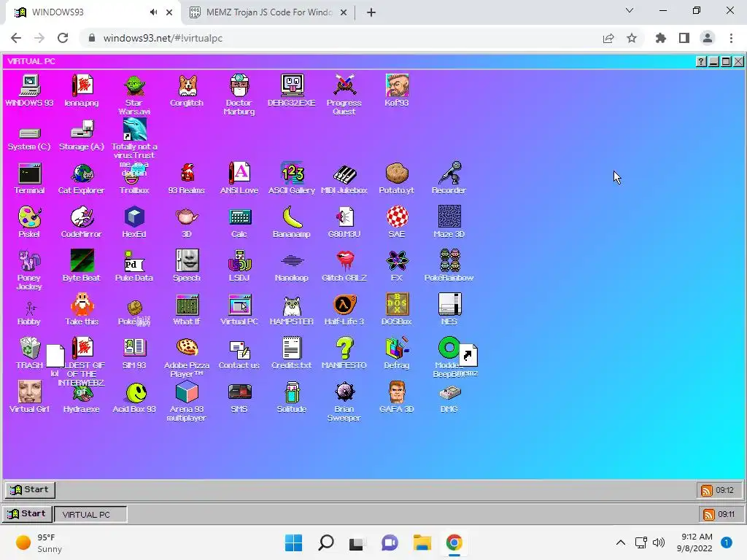Open the Star Wars.avi Yoda icon
The width and height of the screenshot is (747, 560).
tap(134, 86)
